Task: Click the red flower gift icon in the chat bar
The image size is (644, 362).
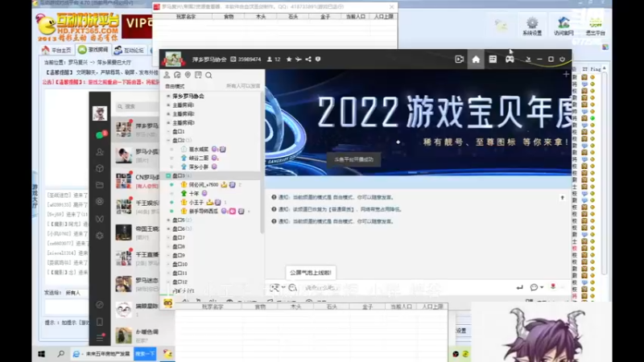Action: tap(553, 287)
